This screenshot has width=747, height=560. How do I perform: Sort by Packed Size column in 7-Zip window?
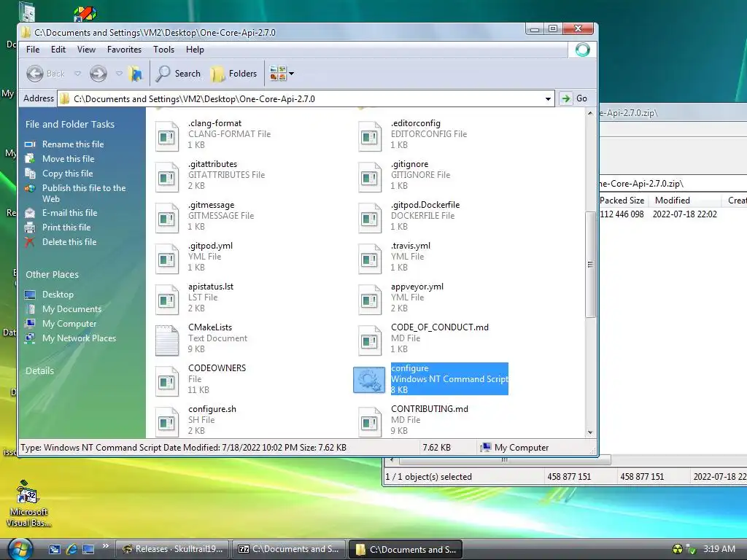pyautogui.click(x=622, y=201)
